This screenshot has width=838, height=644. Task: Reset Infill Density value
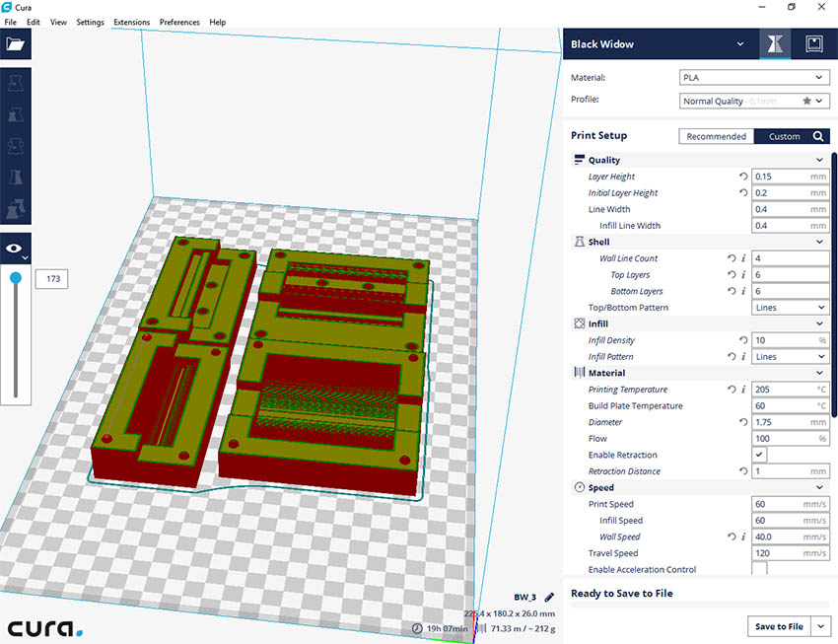[x=743, y=340]
